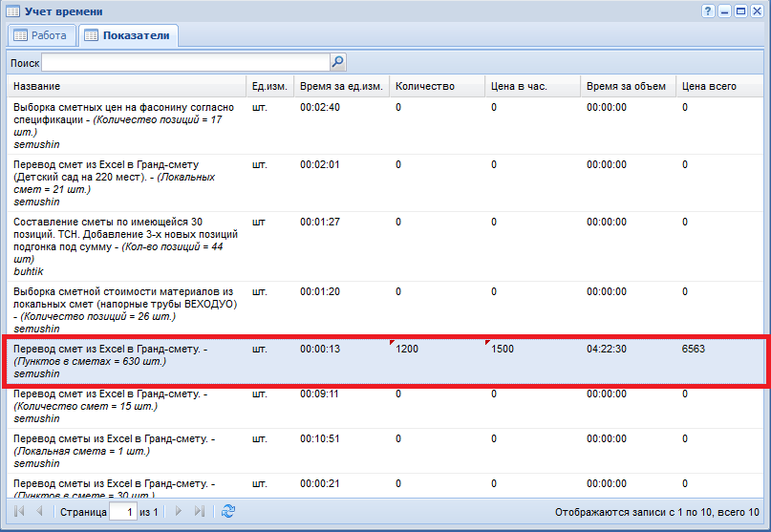
Task: Select the Детский сад на 220 мест row
Action: point(128,181)
